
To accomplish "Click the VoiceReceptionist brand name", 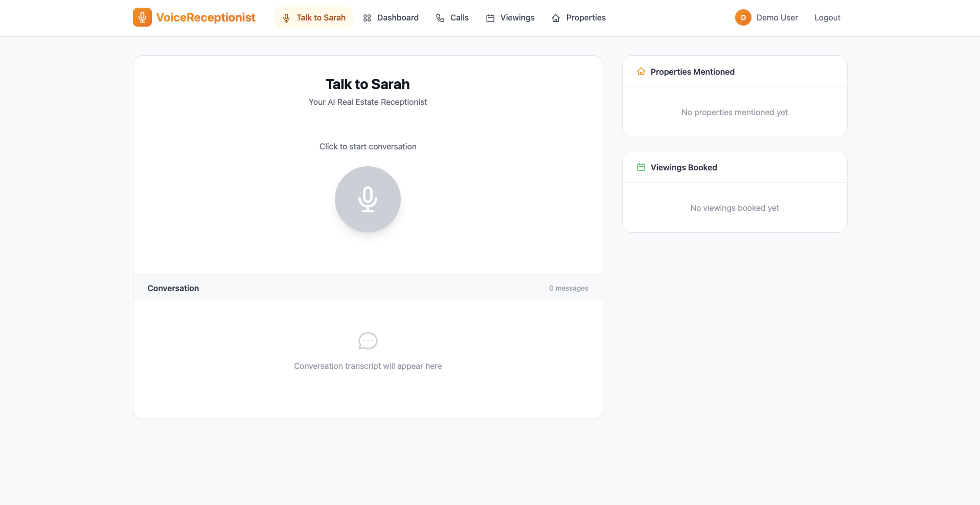I will click(x=206, y=17).
